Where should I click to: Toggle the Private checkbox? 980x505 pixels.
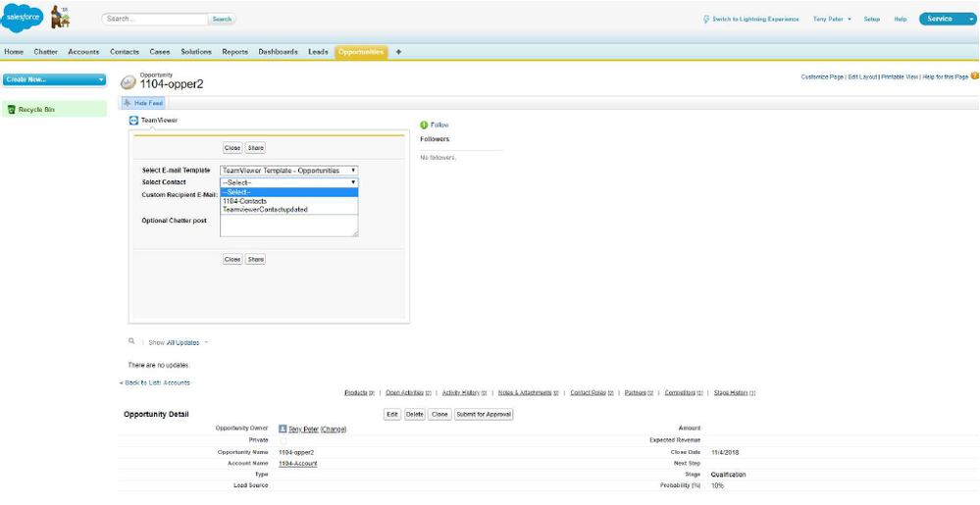(284, 440)
